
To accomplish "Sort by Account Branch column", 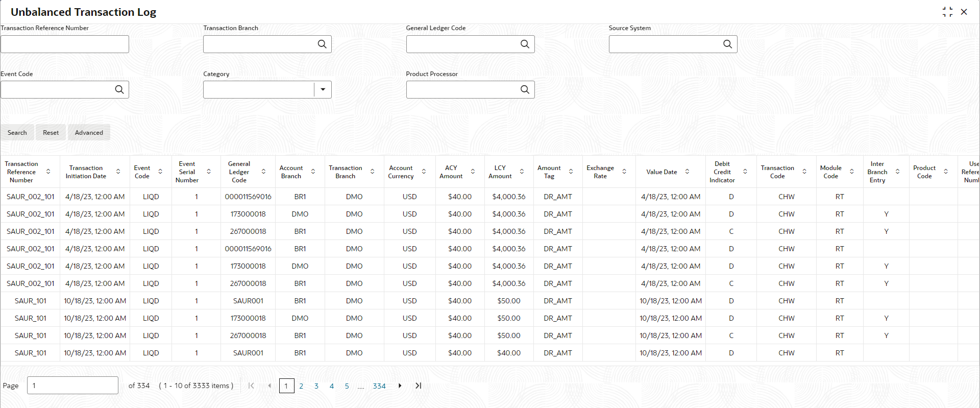I will click(313, 172).
